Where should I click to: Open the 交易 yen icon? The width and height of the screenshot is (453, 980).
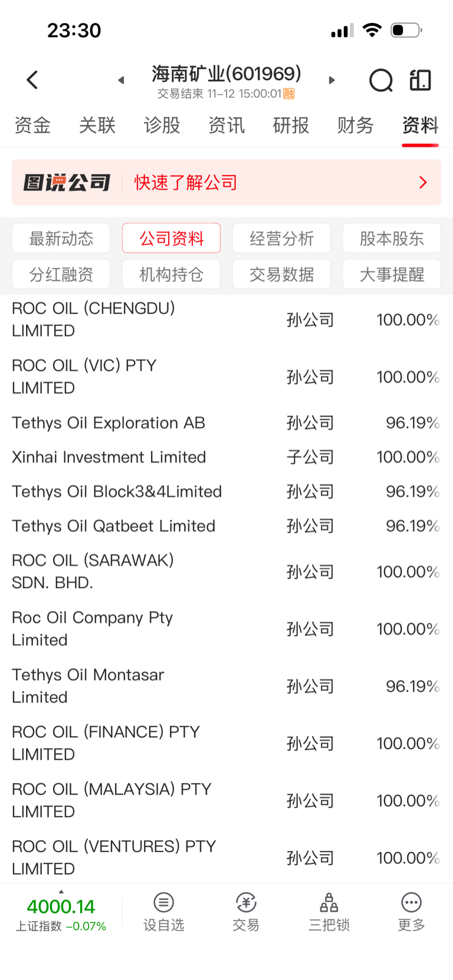click(x=246, y=902)
